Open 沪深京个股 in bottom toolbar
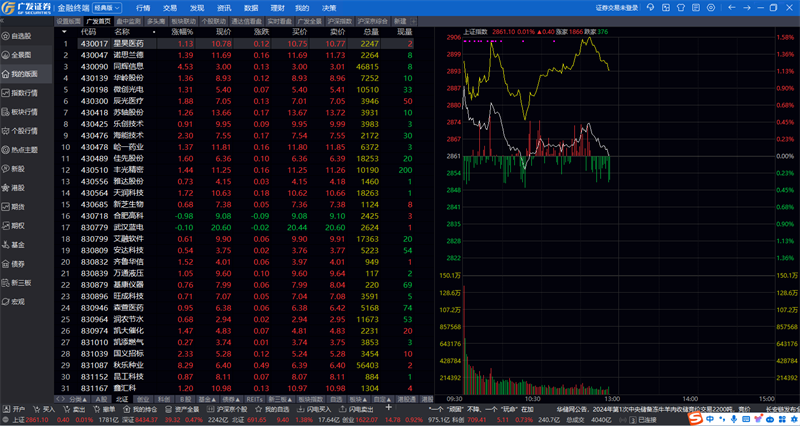The height and width of the screenshot is (426, 800). 228,409
